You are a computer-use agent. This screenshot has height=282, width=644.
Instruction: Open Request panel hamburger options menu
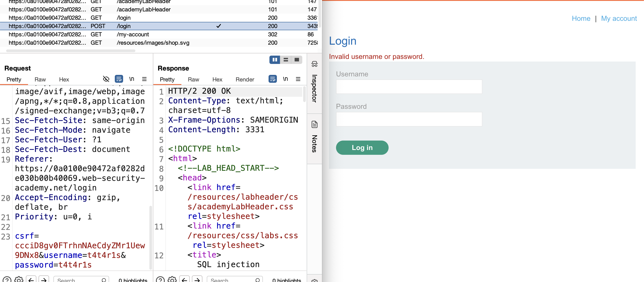point(144,79)
